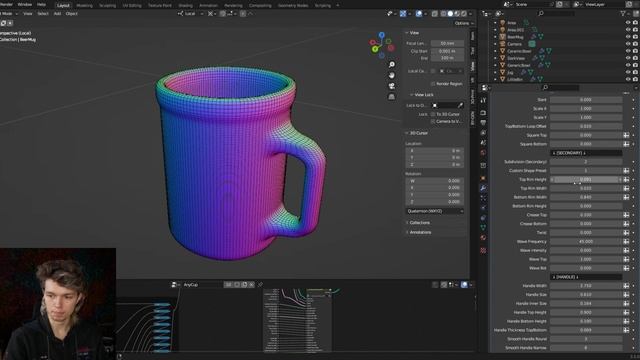The image size is (640, 360).
Task: Click the properties editor search field
Action: pyautogui.click(x=560, y=87)
